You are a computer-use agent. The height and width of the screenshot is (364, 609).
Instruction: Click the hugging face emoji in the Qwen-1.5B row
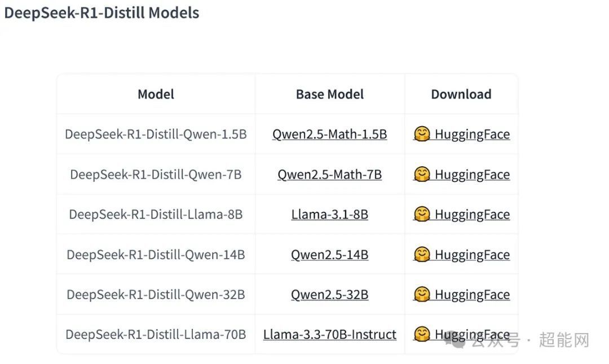[x=422, y=134]
